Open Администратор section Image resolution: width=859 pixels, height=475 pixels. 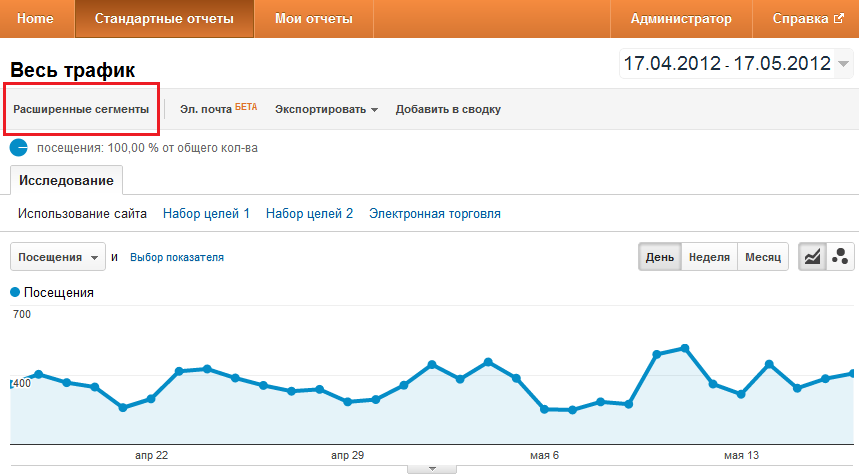pyautogui.click(x=681, y=19)
